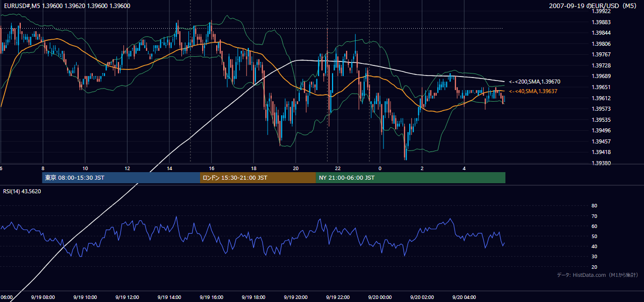This screenshot has width=644, height=302.
Task: Click price axis value 1.39612
Action: tap(600, 98)
